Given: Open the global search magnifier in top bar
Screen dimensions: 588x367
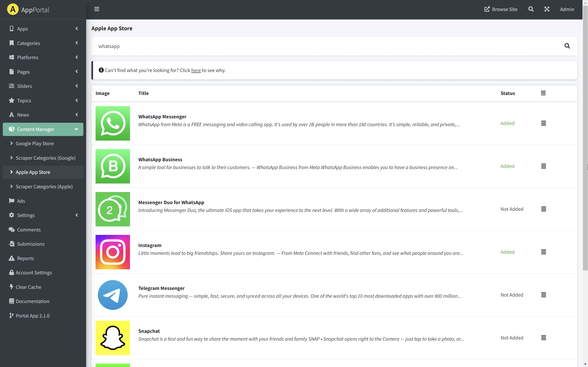Looking at the screenshot, I should 531,9.
